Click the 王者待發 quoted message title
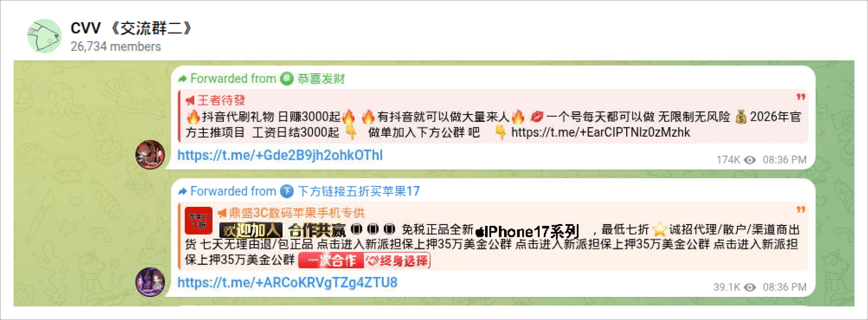 (x=221, y=100)
